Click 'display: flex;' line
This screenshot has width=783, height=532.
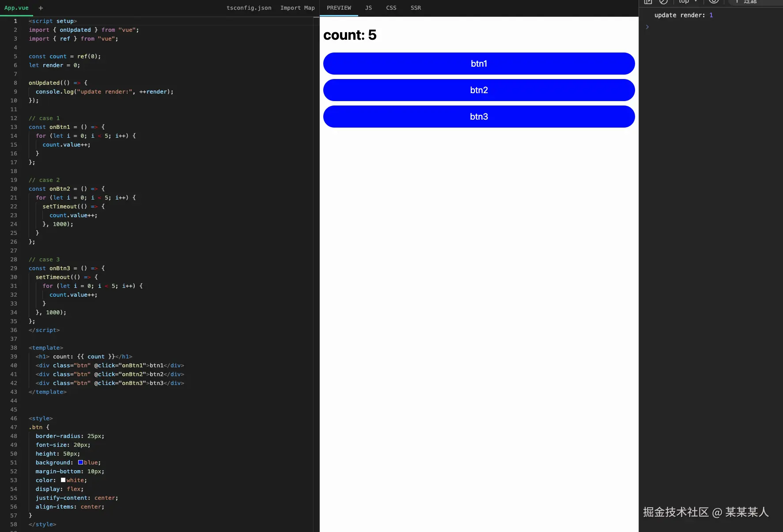coord(60,489)
